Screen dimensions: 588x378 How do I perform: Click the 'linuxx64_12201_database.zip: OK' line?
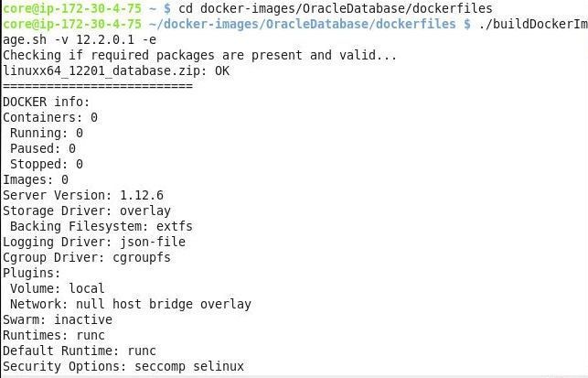116,71
